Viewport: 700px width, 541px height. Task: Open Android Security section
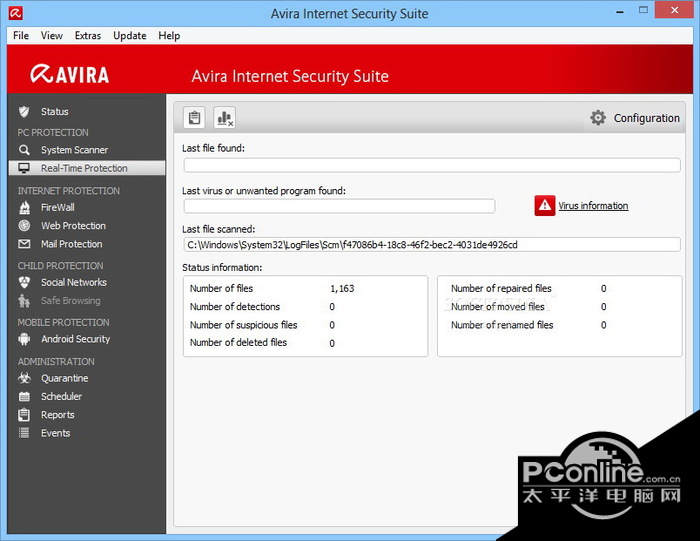pyautogui.click(x=76, y=339)
